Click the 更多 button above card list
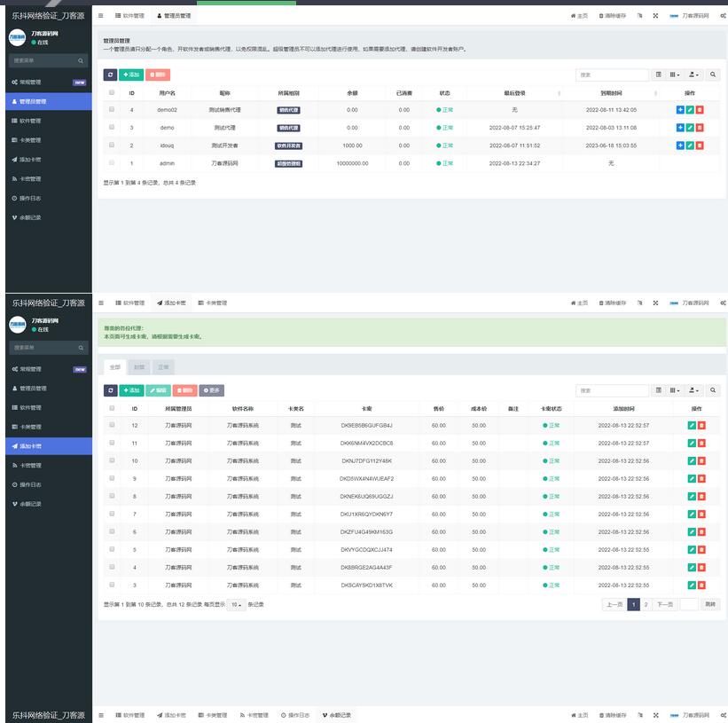This screenshot has width=728, height=723. pos(212,390)
